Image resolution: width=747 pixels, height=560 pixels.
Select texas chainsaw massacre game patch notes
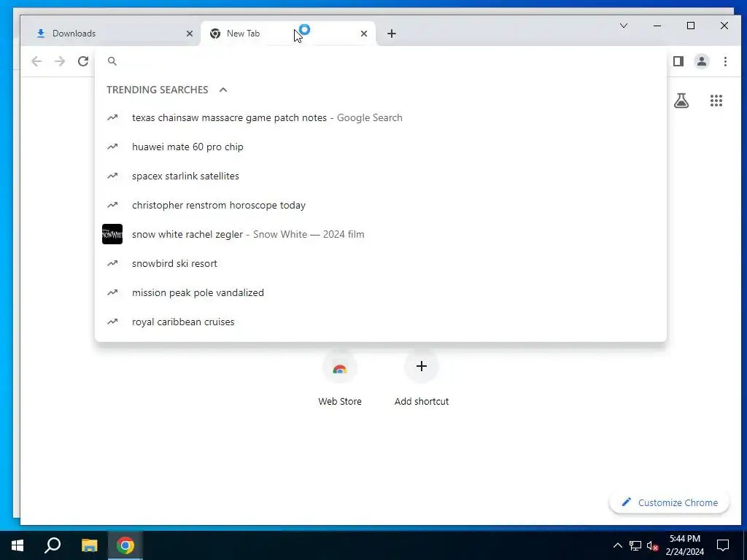(x=381, y=117)
